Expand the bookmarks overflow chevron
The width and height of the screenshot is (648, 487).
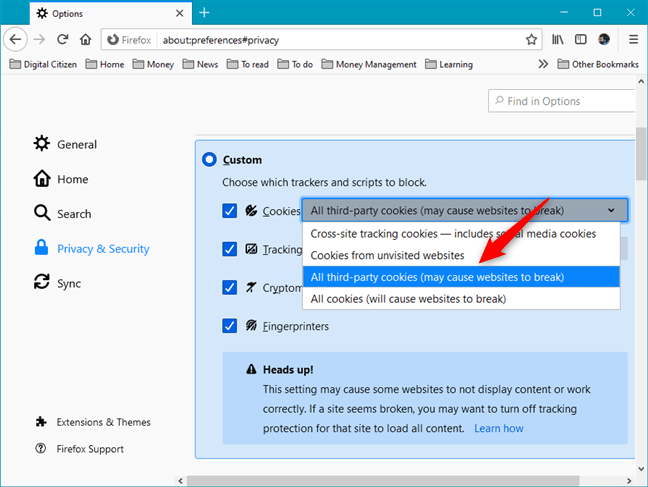coord(543,64)
